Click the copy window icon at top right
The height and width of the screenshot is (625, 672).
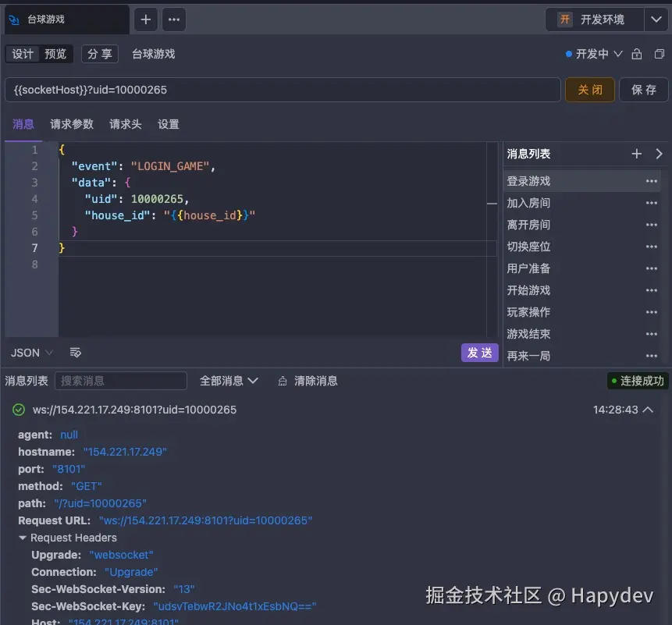(660, 54)
